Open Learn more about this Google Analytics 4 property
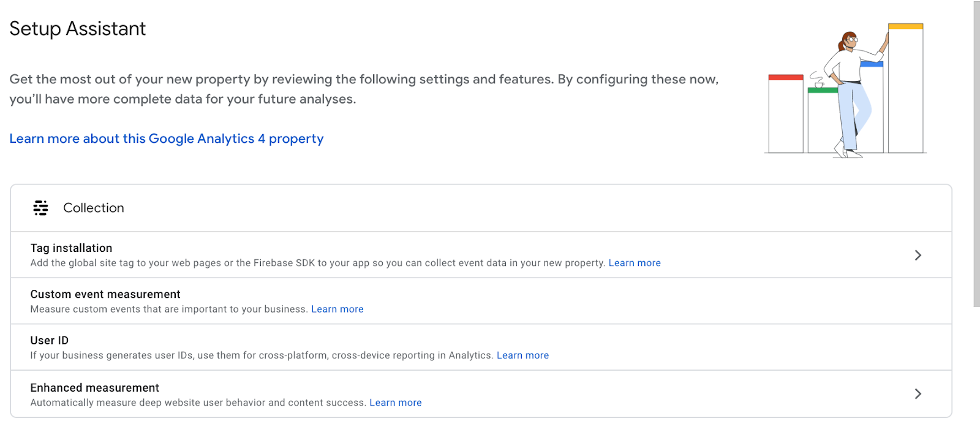This screenshot has height=429, width=980. coord(167,139)
